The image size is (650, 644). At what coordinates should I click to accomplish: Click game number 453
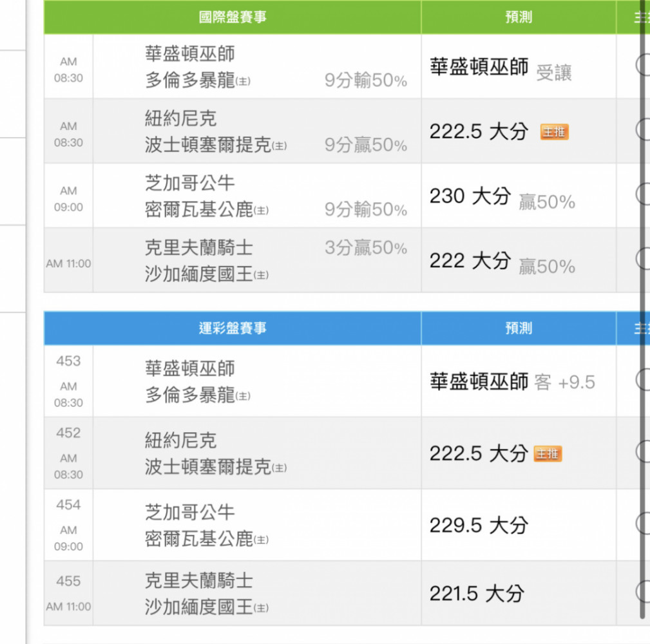[x=68, y=361]
